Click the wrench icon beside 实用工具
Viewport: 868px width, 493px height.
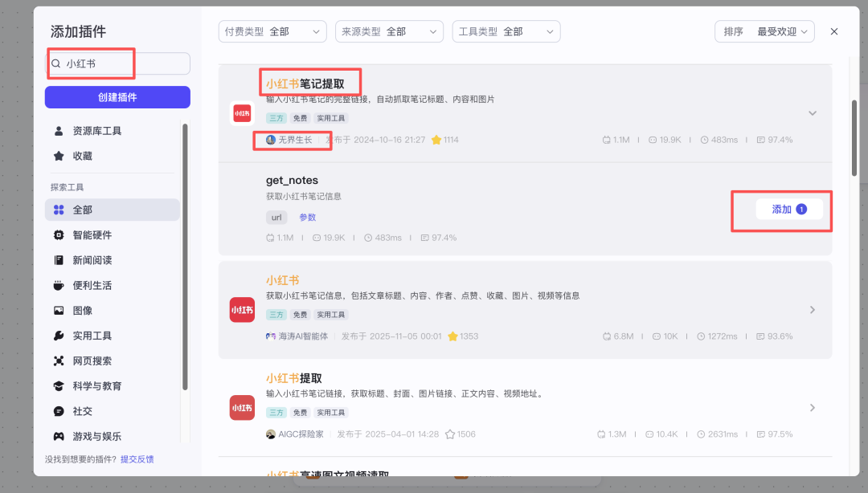[x=59, y=336]
